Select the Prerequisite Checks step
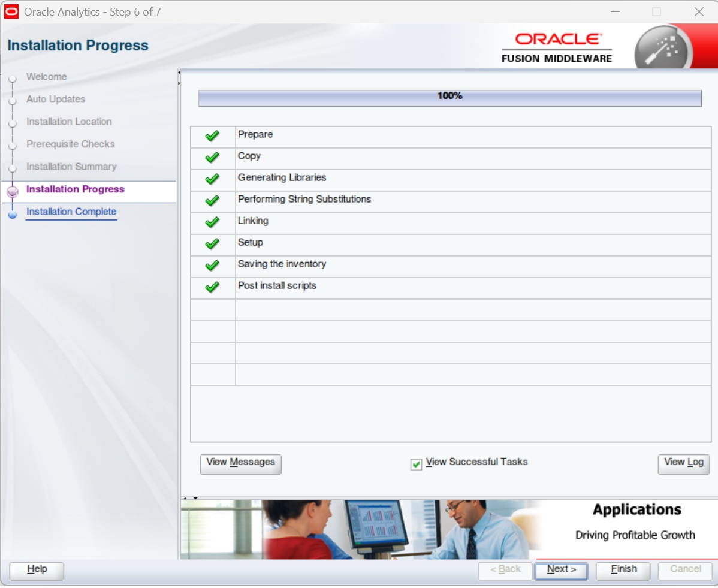This screenshot has width=718, height=588. (71, 144)
